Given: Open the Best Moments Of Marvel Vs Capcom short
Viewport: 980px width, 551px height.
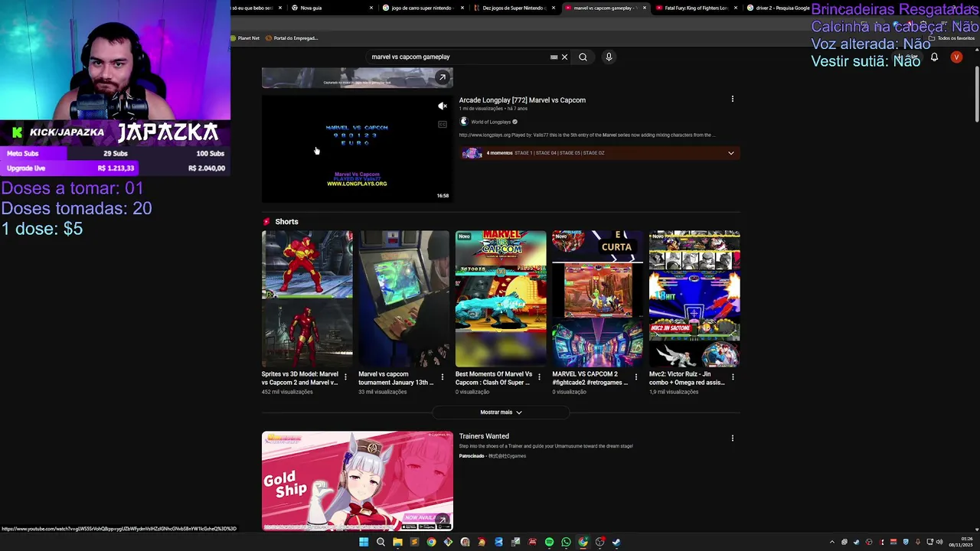Looking at the screenshot, I should [x=501, y=298].
